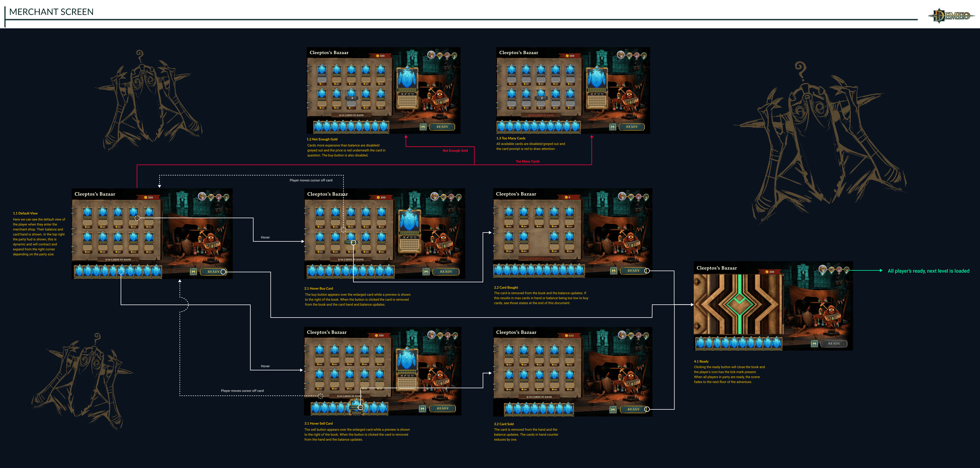Click the BUY 300 button on hovered card

351,242
